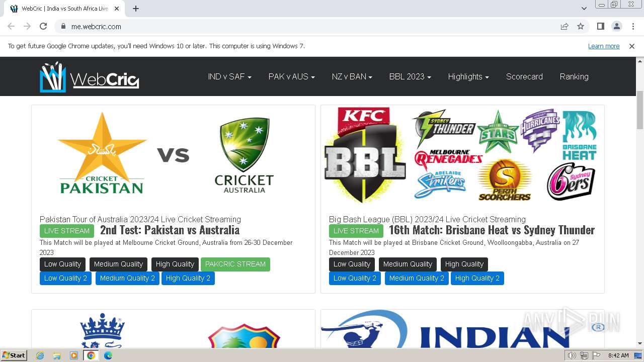Click the share page icon in address bar
The height and width of the screenshot is (362, 644).
(565, 26)
